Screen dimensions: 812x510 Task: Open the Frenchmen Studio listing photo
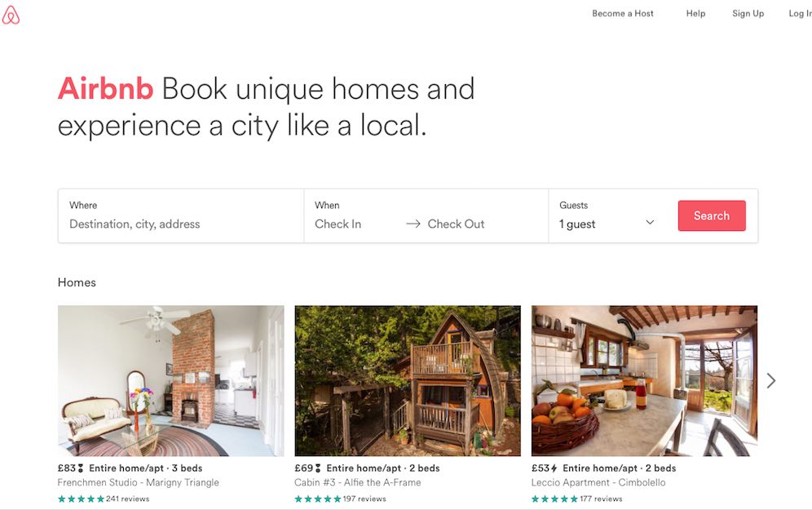click(x=171, y=381)
